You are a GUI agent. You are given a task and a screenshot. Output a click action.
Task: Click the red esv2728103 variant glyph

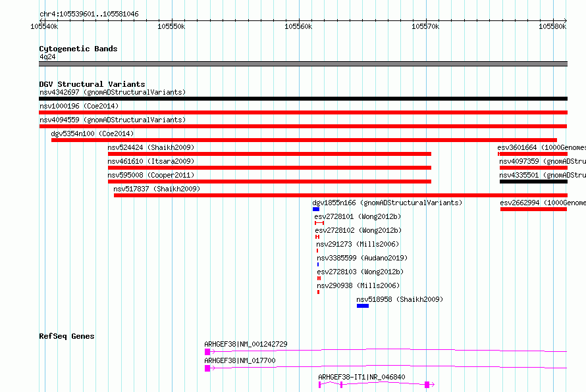tap(319, 278)
